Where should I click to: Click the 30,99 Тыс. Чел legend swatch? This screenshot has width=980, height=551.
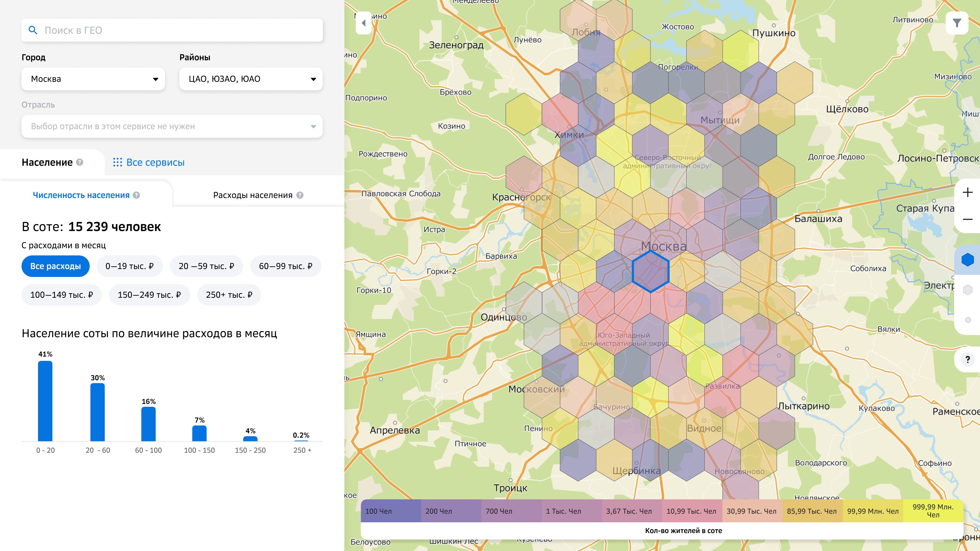753,511
